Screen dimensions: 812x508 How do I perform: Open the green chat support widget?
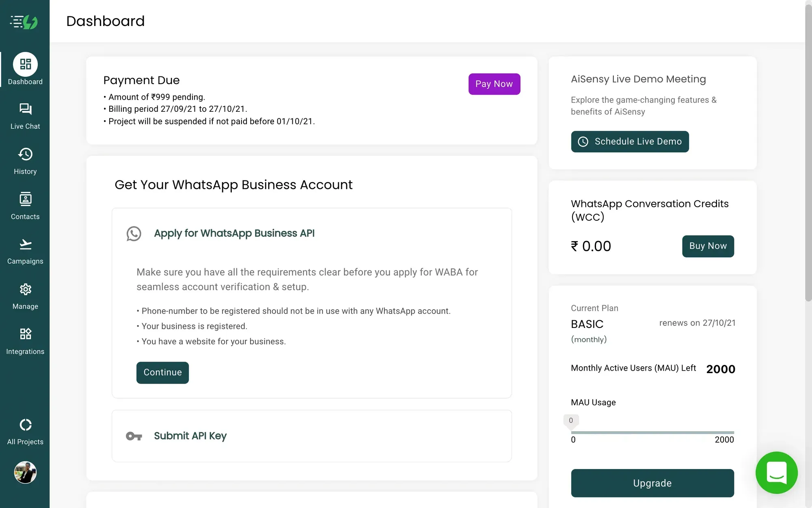[776, 473]
